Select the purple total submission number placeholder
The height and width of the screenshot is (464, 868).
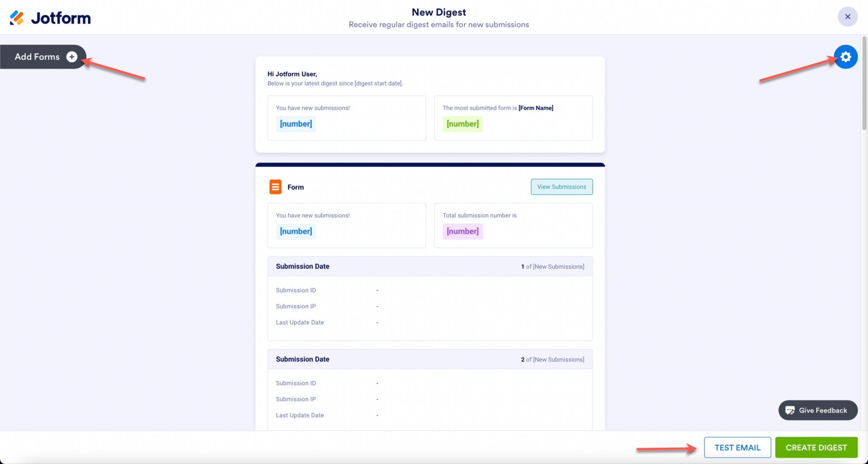tap(462, 231)
